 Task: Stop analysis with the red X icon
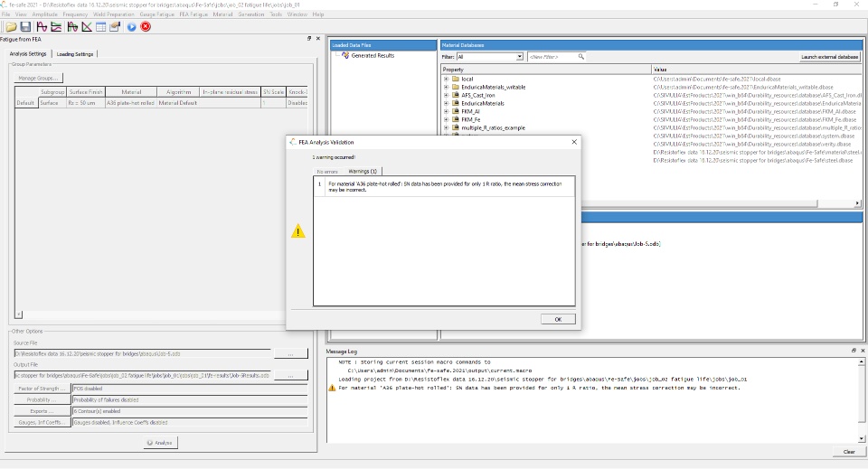[146, 26]
